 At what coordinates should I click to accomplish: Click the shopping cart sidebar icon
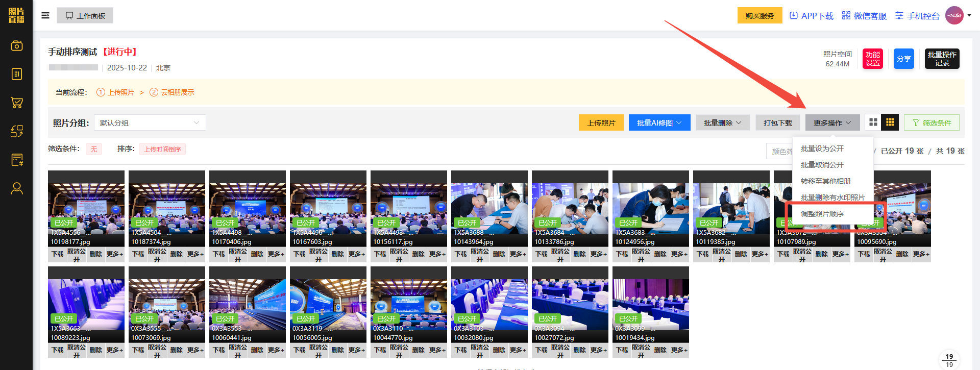(x=17, y=103)
